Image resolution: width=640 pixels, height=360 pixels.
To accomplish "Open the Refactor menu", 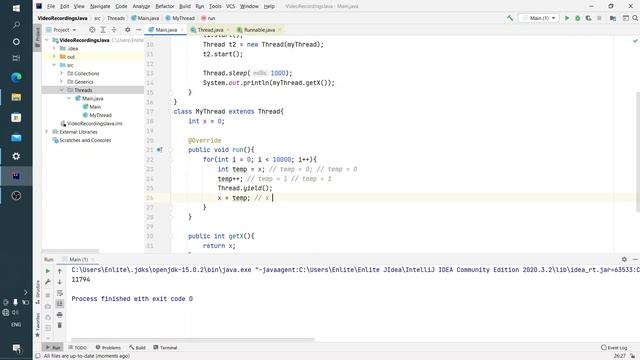I will 164,6.
